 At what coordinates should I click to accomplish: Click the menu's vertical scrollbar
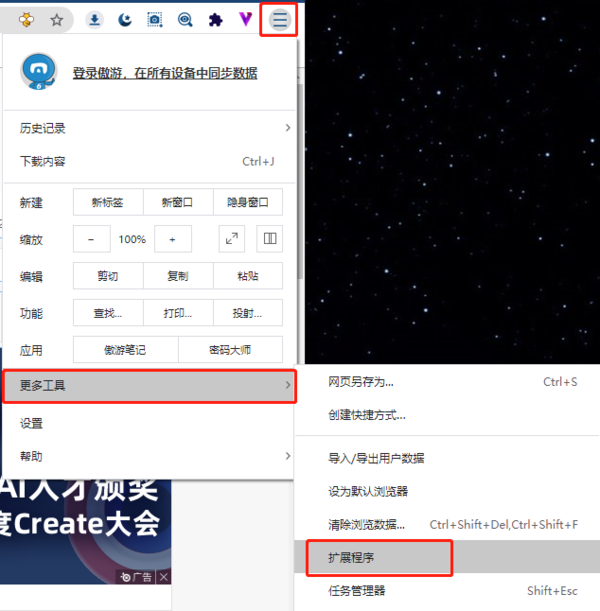point(300,181)
